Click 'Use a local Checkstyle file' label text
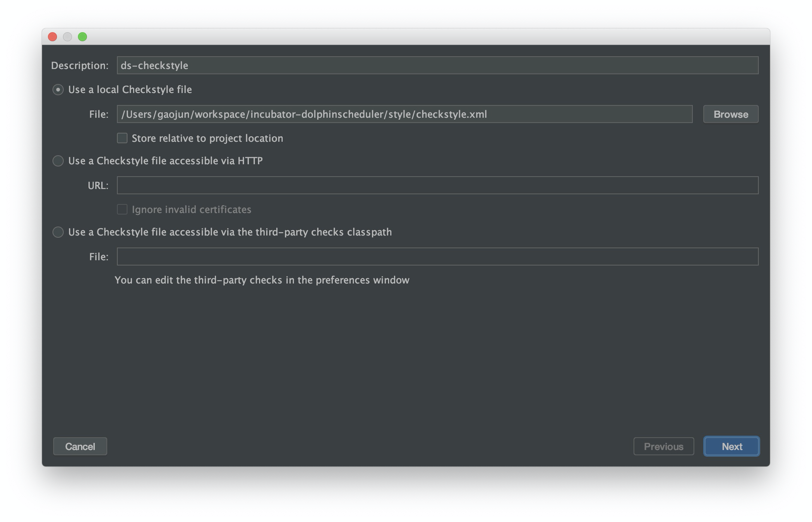This screenshot has width=812, height=522. coord(130,90)
